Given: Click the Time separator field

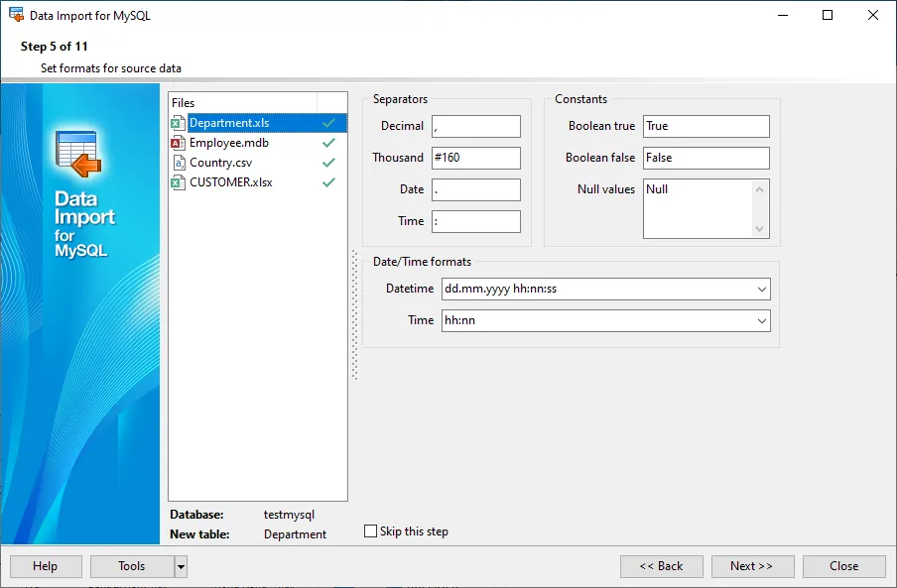Looking at the screenshot, I should tap(476, 221).
